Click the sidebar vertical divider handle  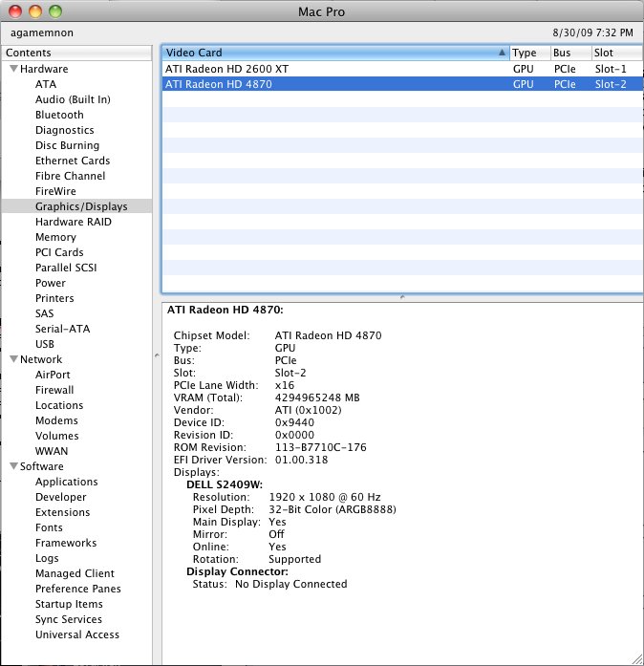tap(157, 355)
